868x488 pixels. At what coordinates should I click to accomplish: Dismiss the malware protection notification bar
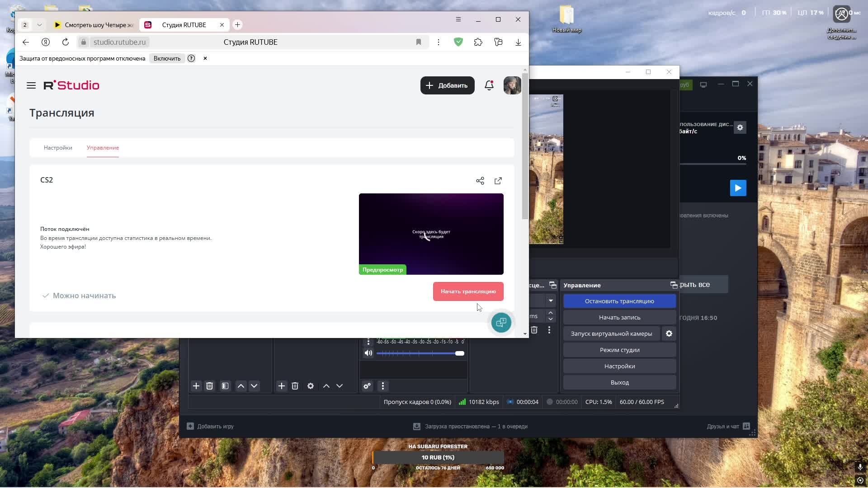click(205, 58)
